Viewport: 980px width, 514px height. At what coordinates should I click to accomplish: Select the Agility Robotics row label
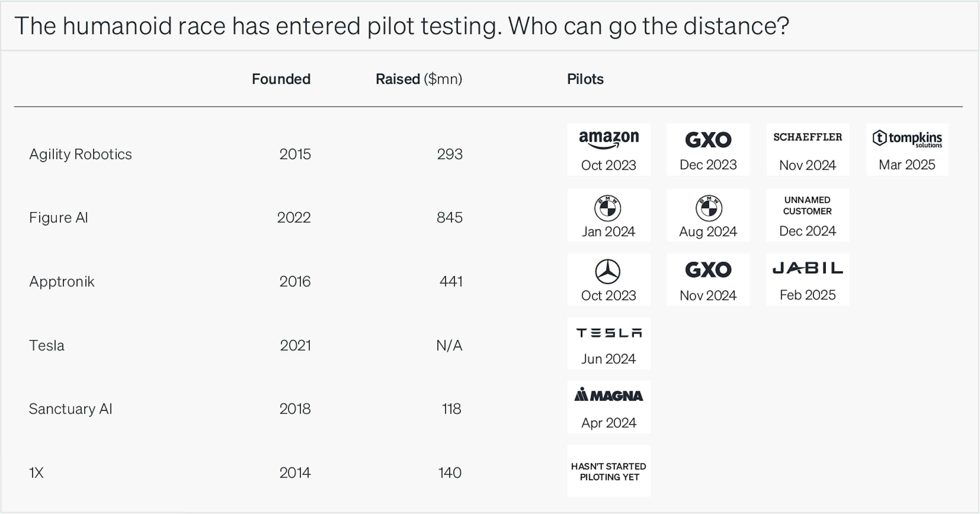click(x=81, y=154)
